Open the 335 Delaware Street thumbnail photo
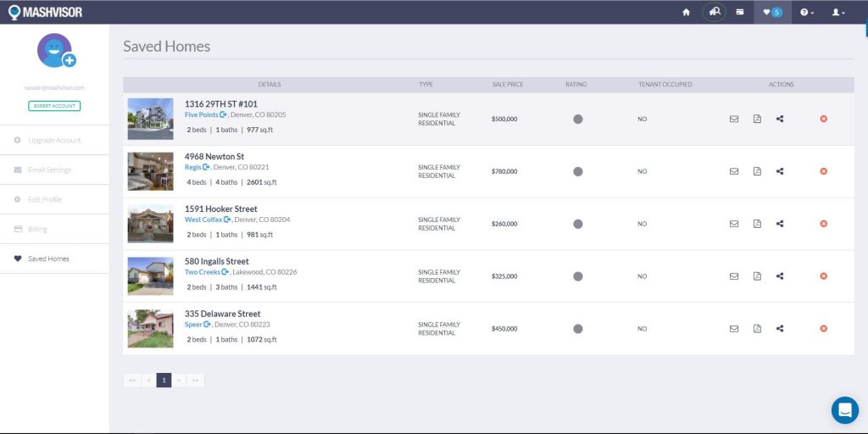Viewport: 868px width, 434px height. pos(150,329)
